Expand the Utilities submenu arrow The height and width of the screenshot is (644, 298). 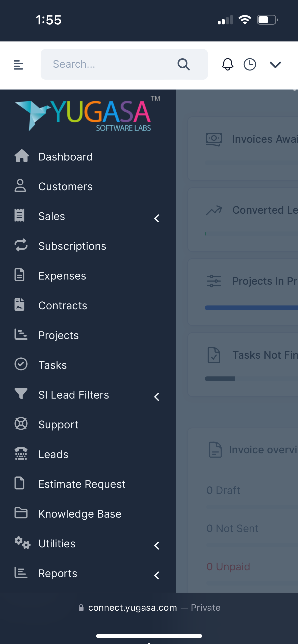pos(157,546)
